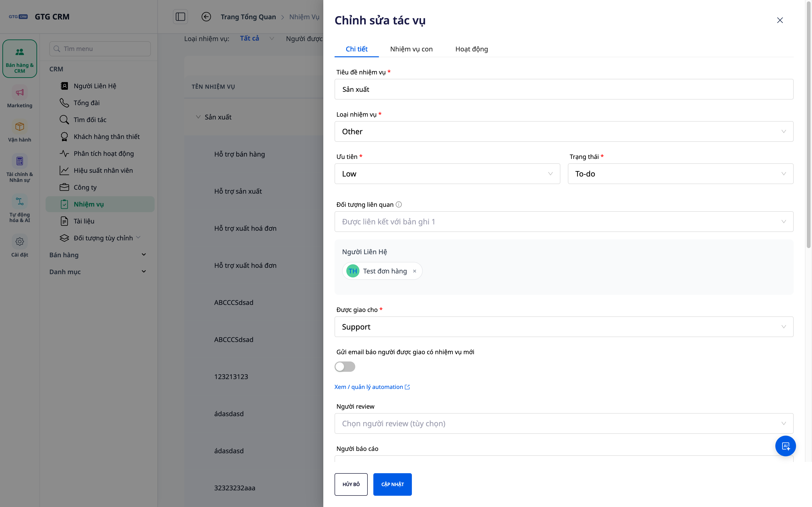Open the Vận hành module icon
Viewport: 812px width, 507px height.
(x=20, y=127)
